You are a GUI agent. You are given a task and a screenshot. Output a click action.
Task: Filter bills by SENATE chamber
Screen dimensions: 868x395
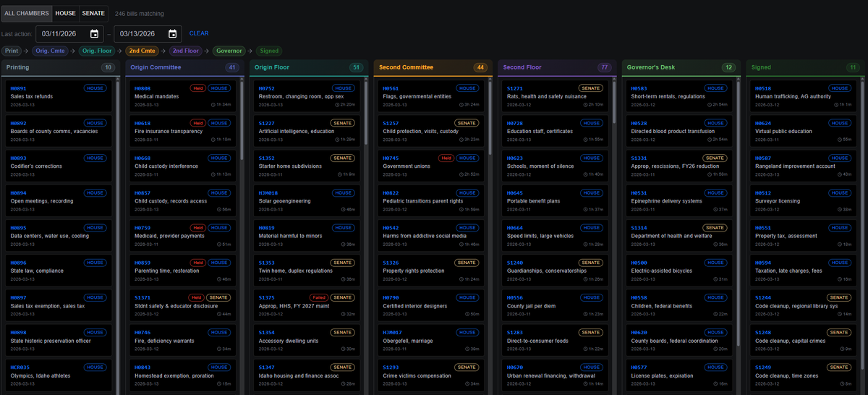pyautogui.click(x=93, y=13)
